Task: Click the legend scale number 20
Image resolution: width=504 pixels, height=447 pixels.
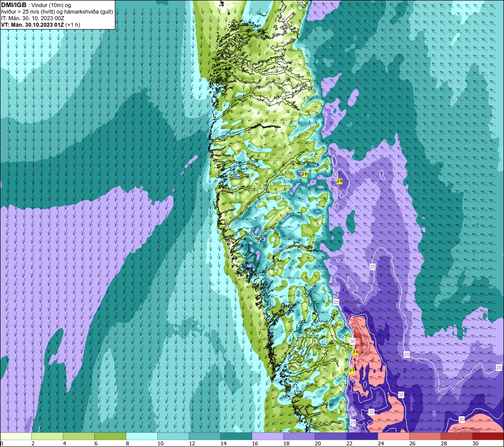Action: point(318,443)
